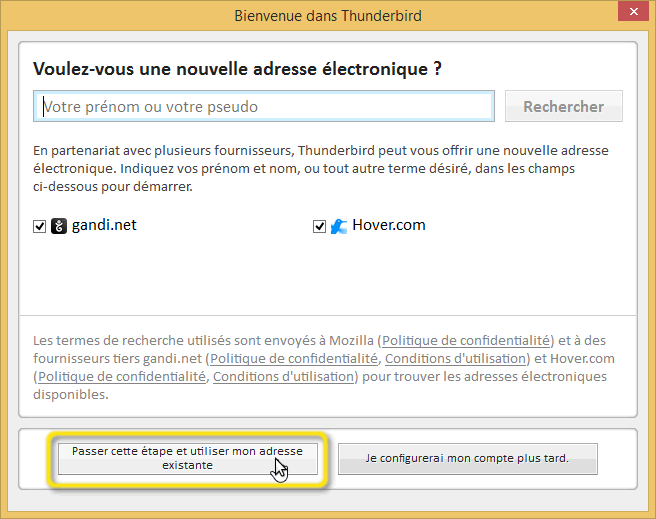
Task: Uncheck the gandi.net checkbox
Action: coord(39,226)
